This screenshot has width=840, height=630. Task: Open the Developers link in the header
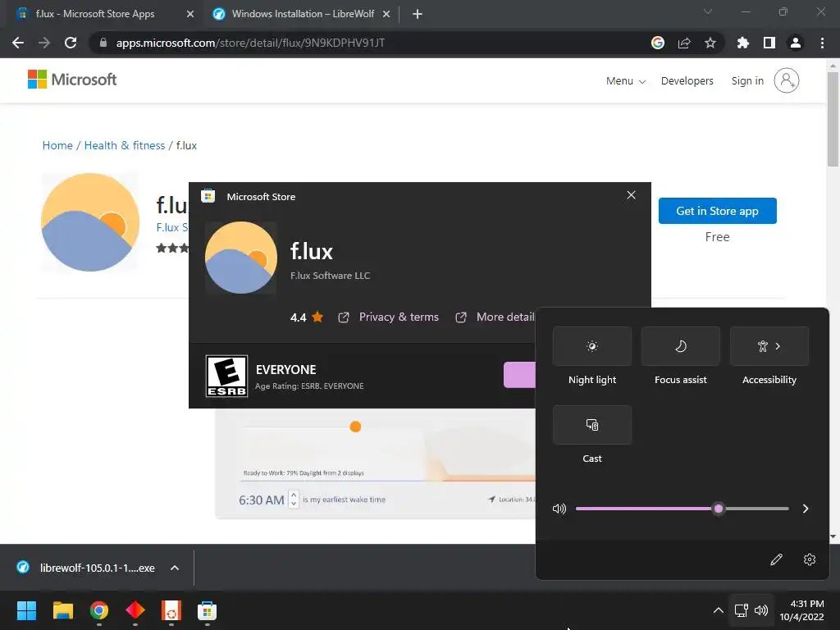[687, 81]
